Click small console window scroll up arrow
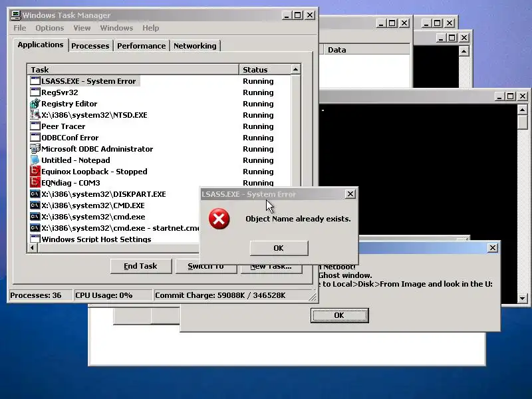Screen dimensions: 532x399 coord(464,51)
